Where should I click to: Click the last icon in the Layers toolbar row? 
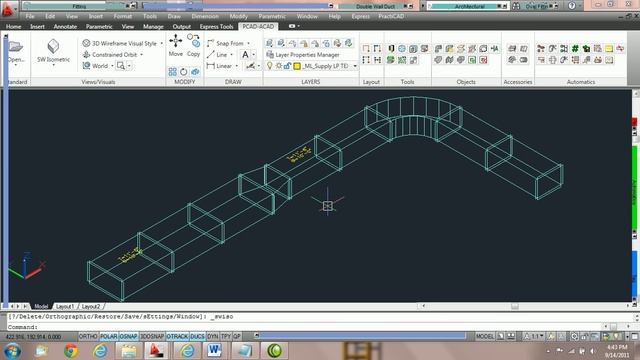[x=349, y=43]
